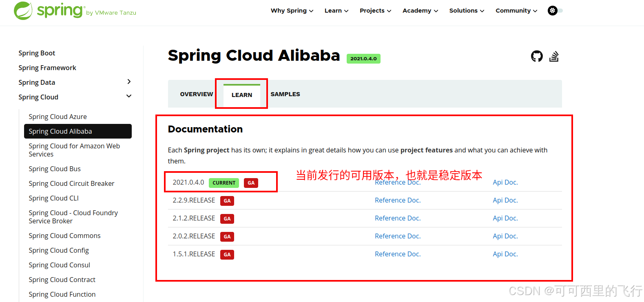Screen dimensions: 644x302
Task: Toggle the dark mode theme switch
Action: tap(555, 11)
